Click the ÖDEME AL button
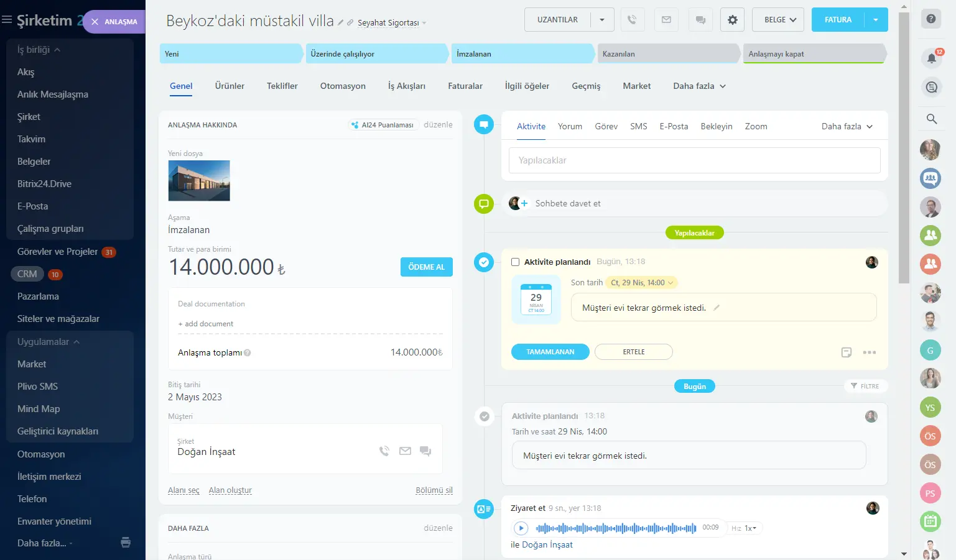956x560 pixels. tap(426, 267)
